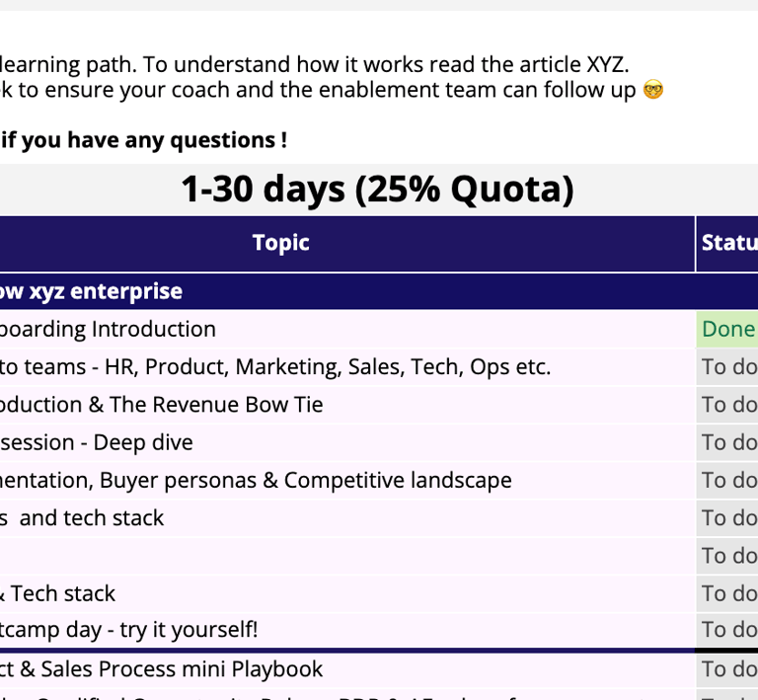758x700 pixels.
Task: Click the "try it yourself!" bootcamp cell
Action: pos(128,629)
